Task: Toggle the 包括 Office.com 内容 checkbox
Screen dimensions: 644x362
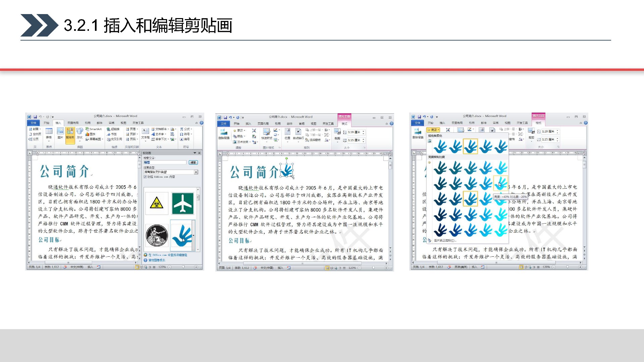Action: [x=145, y=177]
